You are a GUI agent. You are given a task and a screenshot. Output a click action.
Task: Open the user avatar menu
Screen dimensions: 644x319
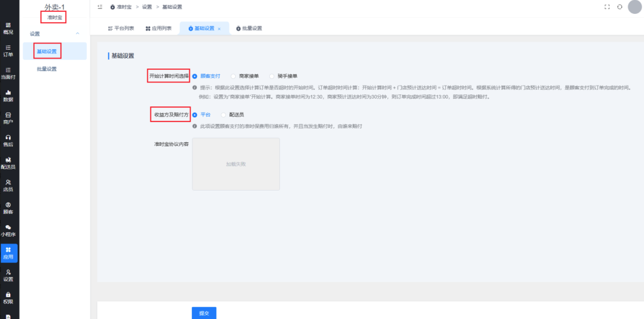[635, 7]
